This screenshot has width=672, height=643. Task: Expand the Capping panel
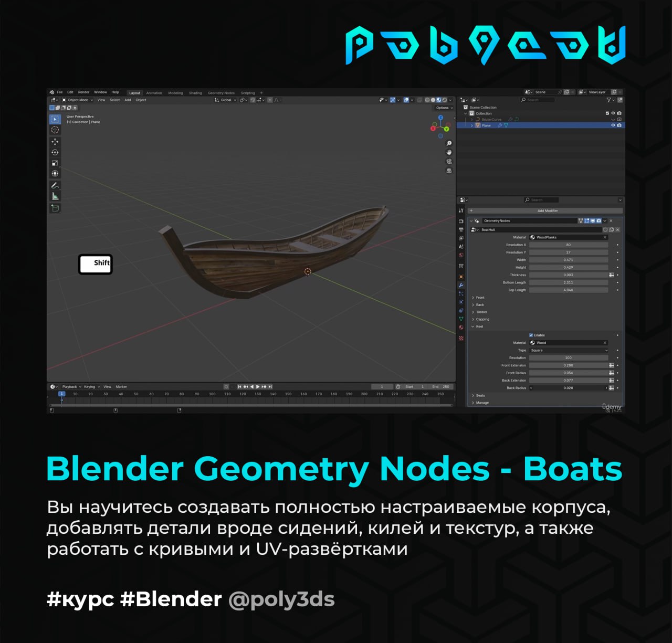click(480, 319)
